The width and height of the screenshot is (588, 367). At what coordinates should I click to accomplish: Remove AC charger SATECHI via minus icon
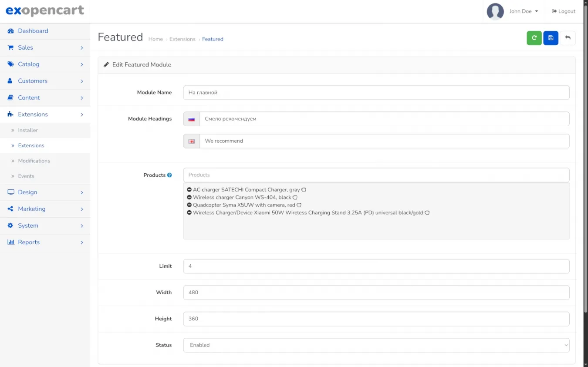click(189, 190)
